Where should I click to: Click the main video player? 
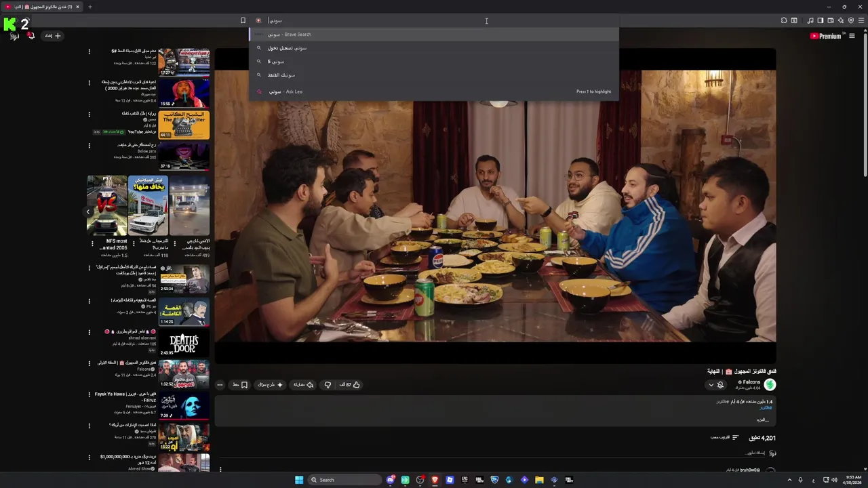coord(495,205)
